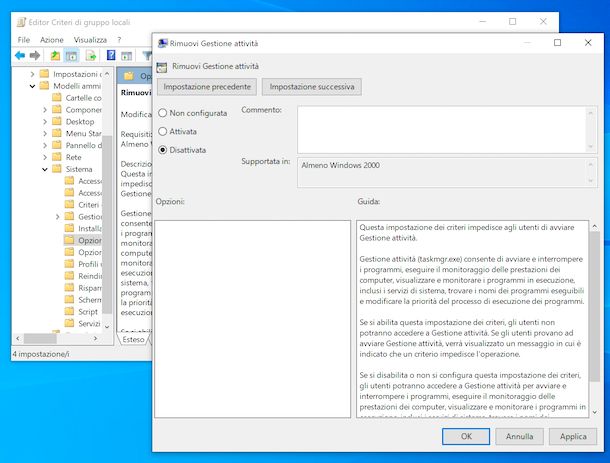This screenshot has width=610, height=463.
Task: Expand the Gestio tree node under Sistema
Action: pos(57,217)
